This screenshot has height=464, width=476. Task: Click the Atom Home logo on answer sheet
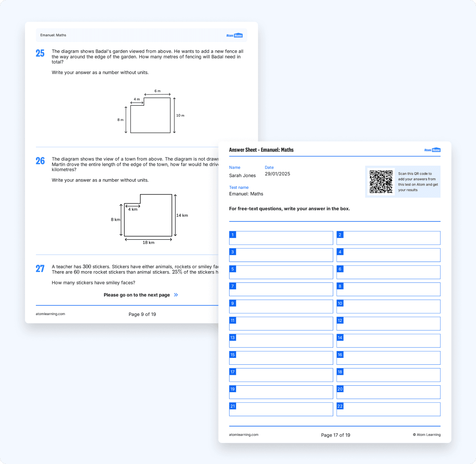point(432,150)
